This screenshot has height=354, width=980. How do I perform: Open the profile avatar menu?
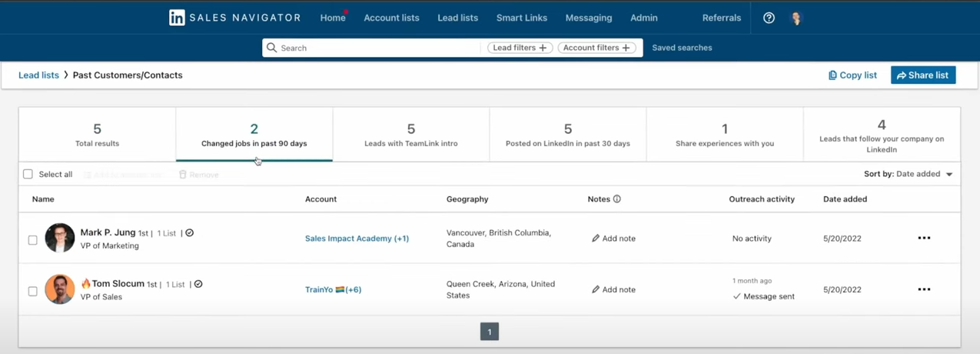click(x=796, y=18)
